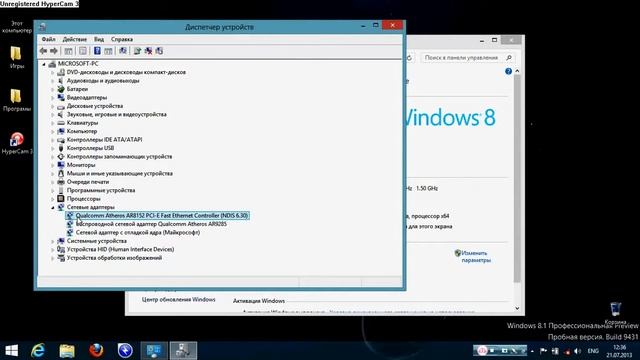
Task: Click the System window vertical scrollbar
Action: tap(517, 178)
